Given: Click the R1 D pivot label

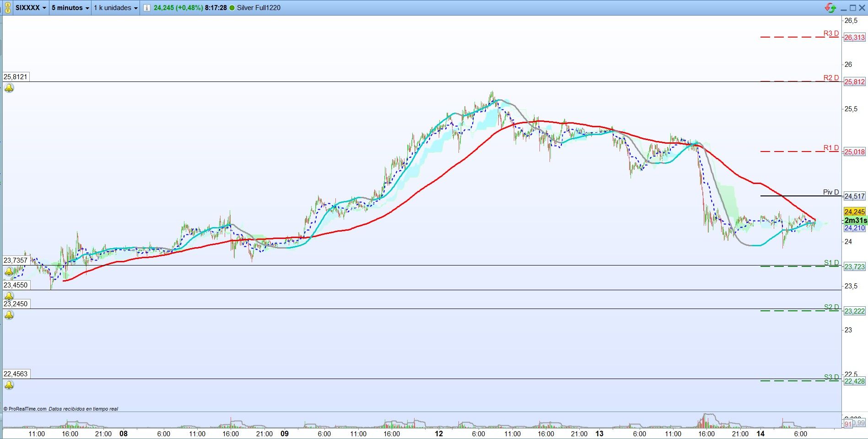Looking at the screenshot, I should 831,148.
